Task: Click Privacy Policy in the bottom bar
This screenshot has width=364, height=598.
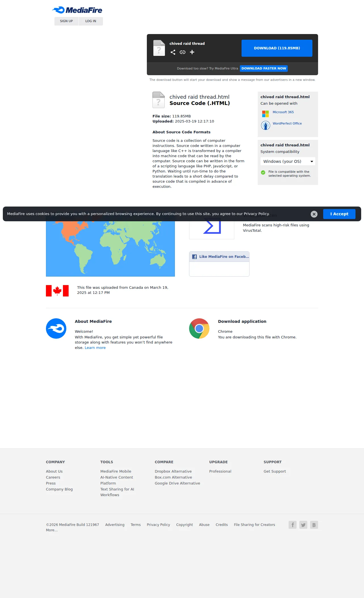Action: click(158, 525)
